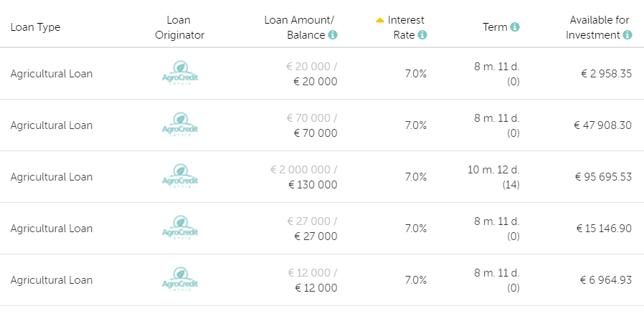Click info icon beside Interest Rate header

[422, 35]
